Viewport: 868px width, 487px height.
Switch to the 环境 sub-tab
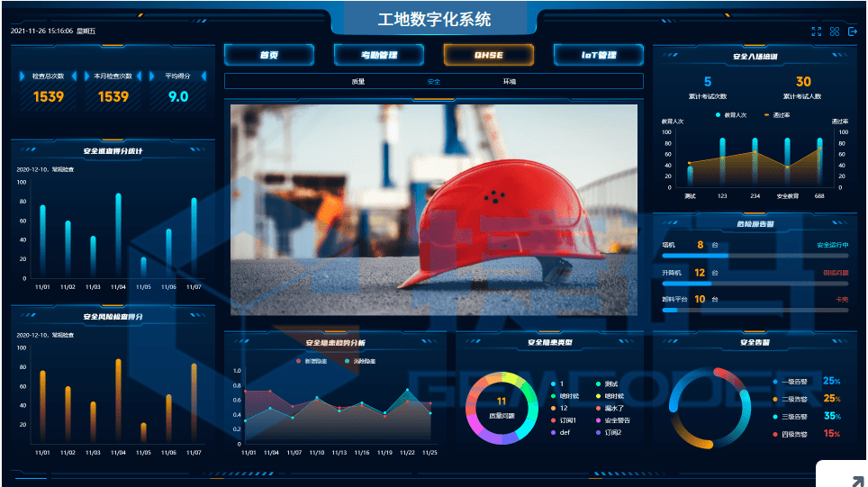pos(510,81)
